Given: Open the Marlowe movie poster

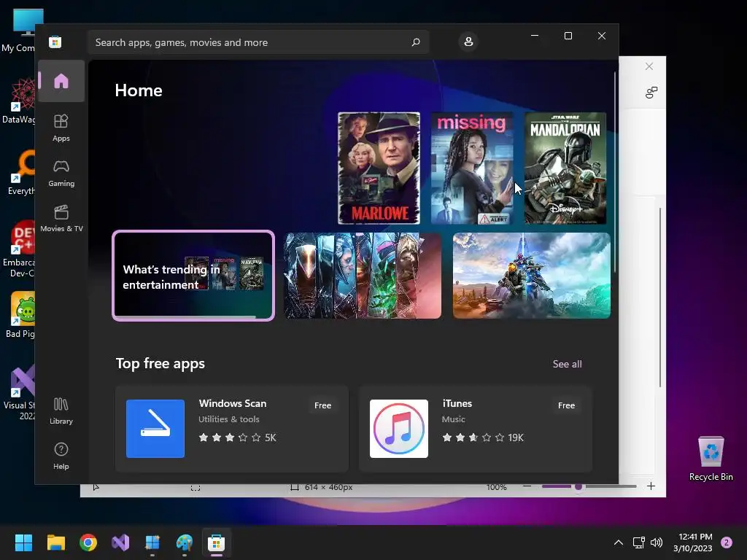Looking at the screenshot, I should coord(379,168).
